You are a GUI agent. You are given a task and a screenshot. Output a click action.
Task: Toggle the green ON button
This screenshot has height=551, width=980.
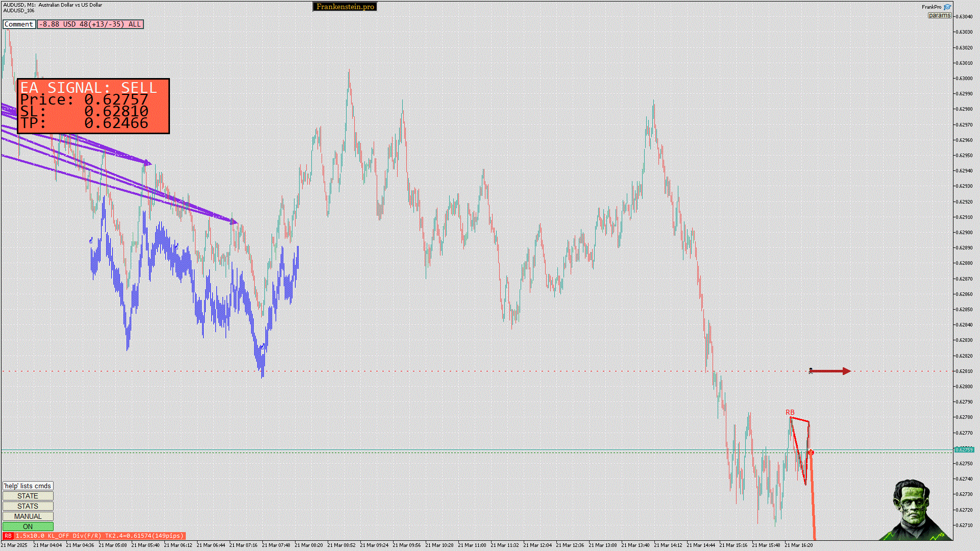[x=28, y=527]
